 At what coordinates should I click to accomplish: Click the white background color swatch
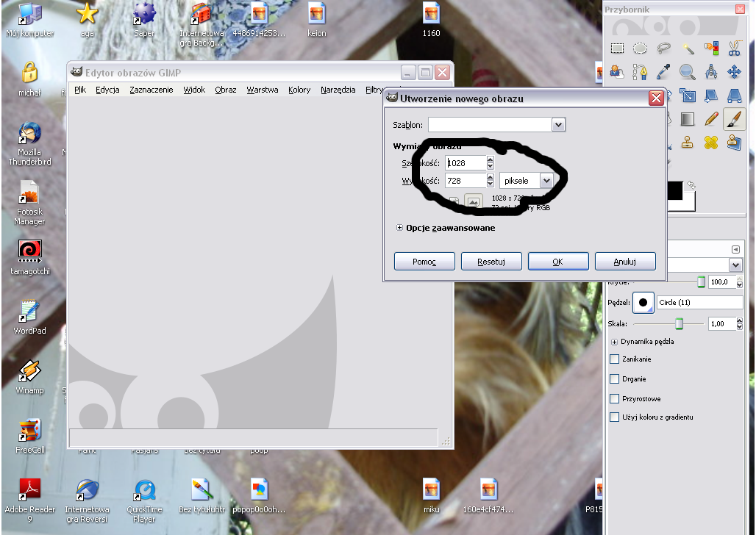[x=690, y=204]
